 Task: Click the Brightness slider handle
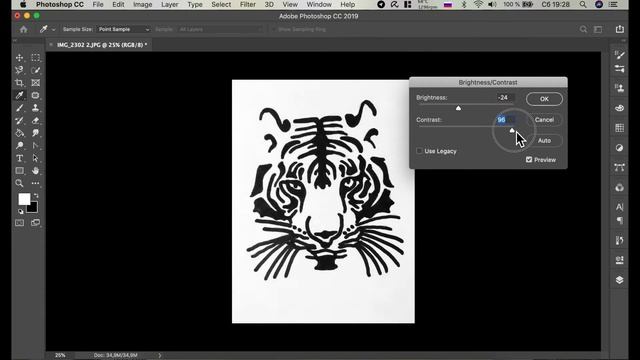click(458, 108)
